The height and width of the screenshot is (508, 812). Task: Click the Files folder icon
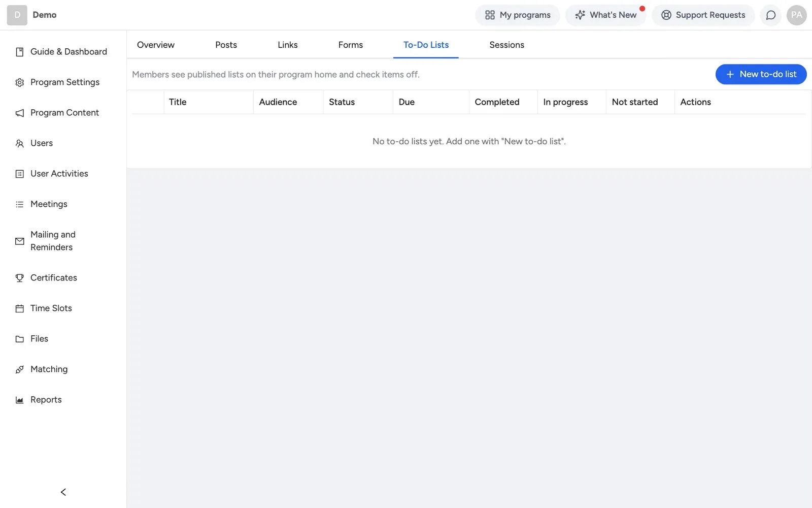tap(20, 339)
